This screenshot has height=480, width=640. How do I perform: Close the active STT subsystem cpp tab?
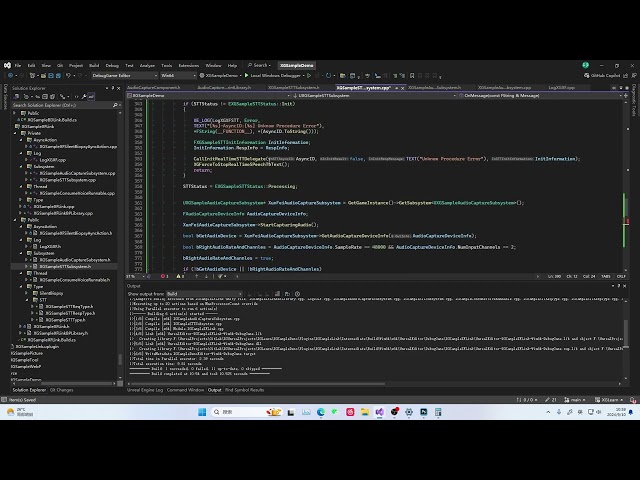(x=402, y=88)
